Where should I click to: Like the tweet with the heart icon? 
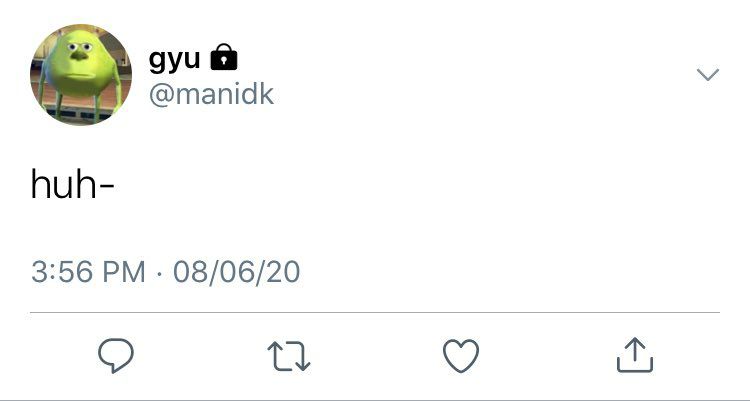[x=461, y=356]
